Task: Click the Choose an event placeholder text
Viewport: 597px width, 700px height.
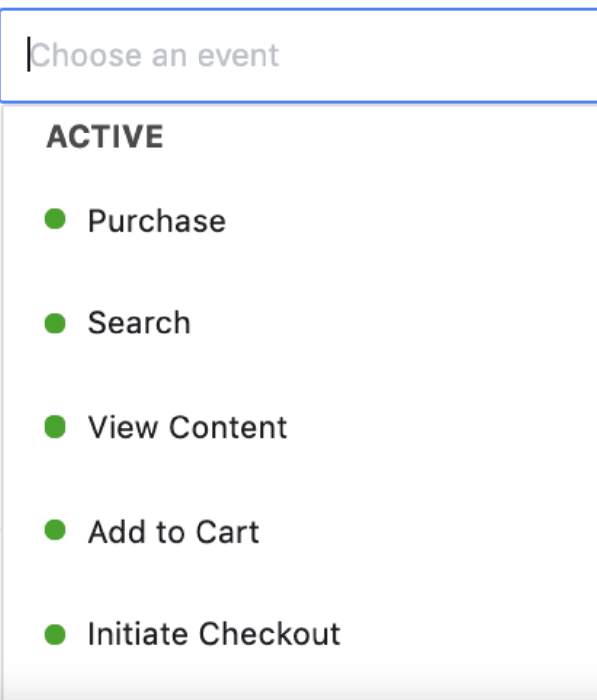Action: click(155, 55)
